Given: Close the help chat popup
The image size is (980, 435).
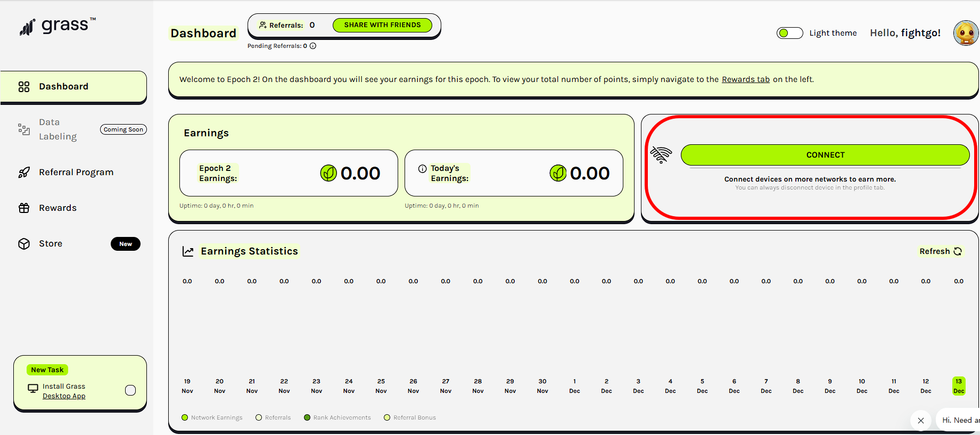Looking at the screenshot, I should pyautogui.click(x=921, y=421).
